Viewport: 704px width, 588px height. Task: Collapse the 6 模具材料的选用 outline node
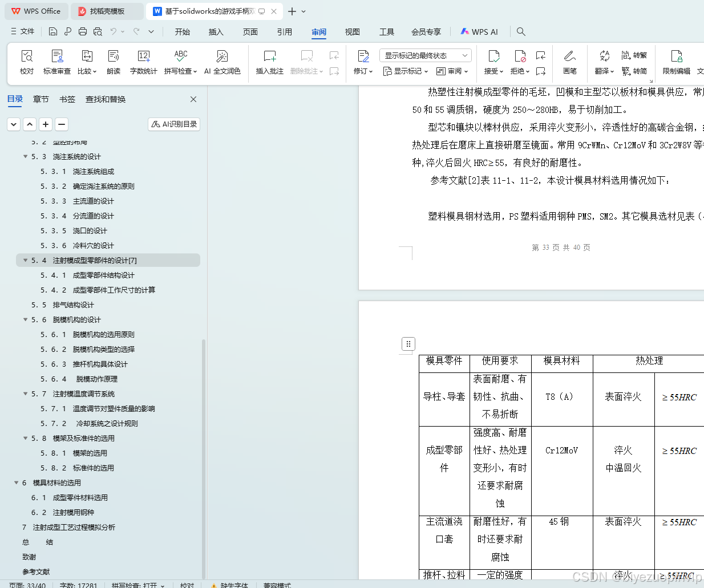pyautogui.click(x=16, y=482)
